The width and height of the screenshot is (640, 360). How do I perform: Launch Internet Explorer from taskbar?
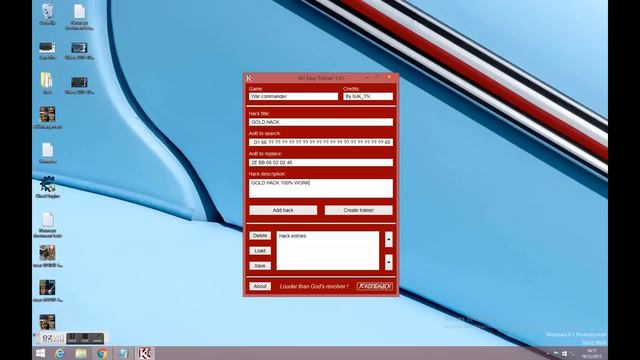click(x=60, y=353)
